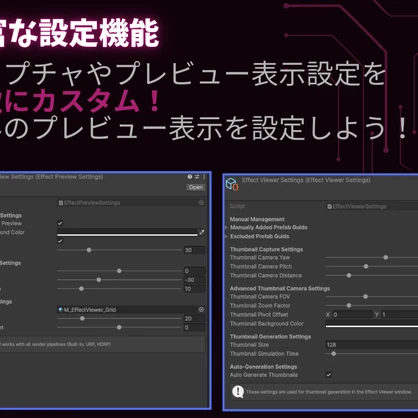Viewport: 418px width, 418px height.
Task: Click the slider with value 20
Action: click(x=119, y=319)
